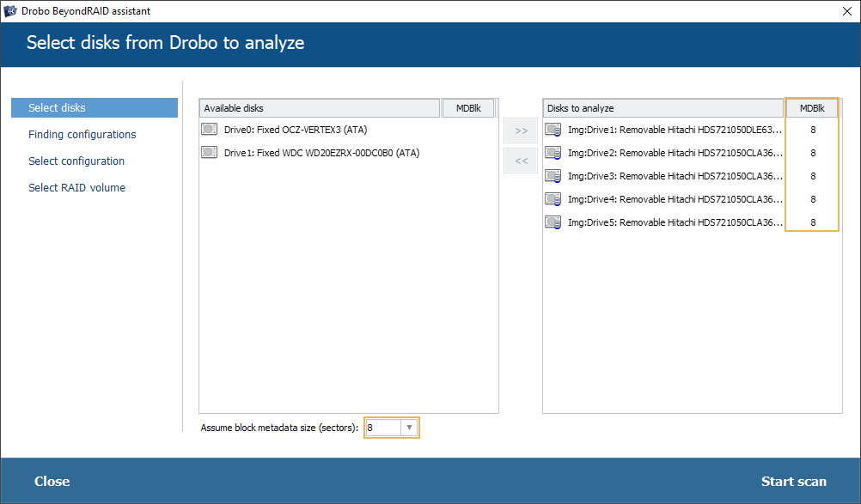Click the Drive0 OCZ-VERTEX3 disk icon
The height and width of the screenshot is (504, 861).
(209, 130)
